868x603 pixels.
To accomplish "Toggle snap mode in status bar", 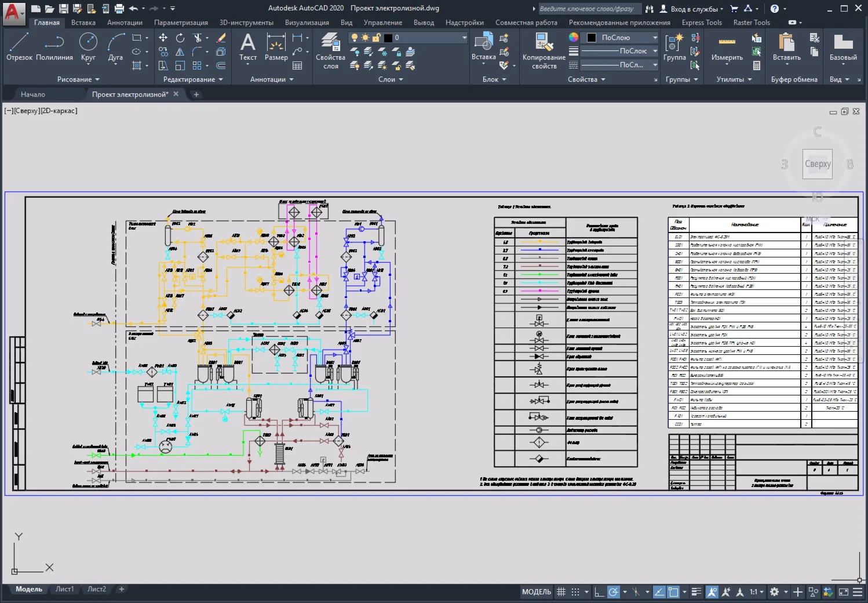I will click(x=575, y=592).
